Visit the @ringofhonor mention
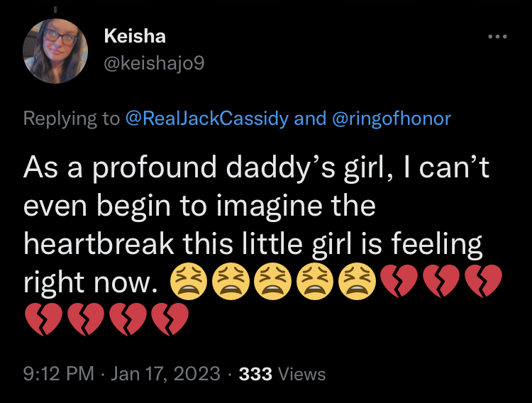Image resolution: width=532 pixels, height=403 pixels. click(391, 118)
